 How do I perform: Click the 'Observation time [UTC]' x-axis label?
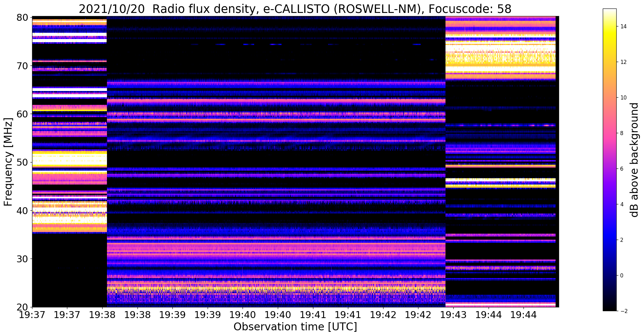coord(295,327)
